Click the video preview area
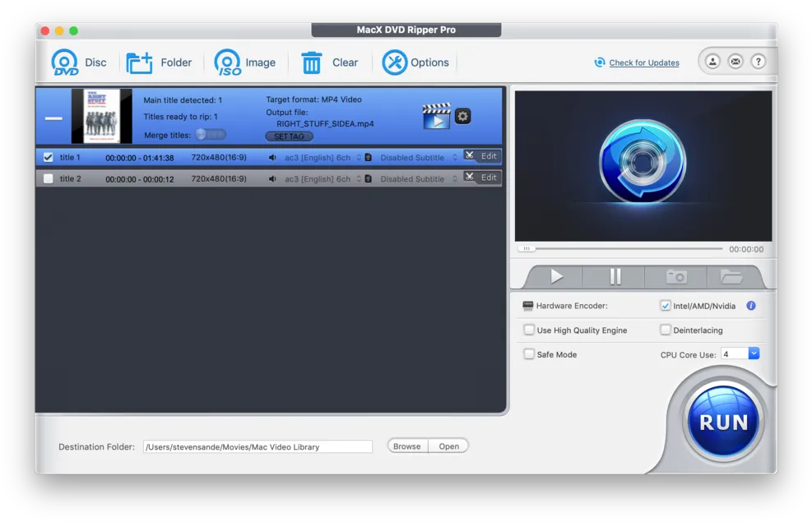This screenshot has height=522, width=812. [x=643, y=166]
